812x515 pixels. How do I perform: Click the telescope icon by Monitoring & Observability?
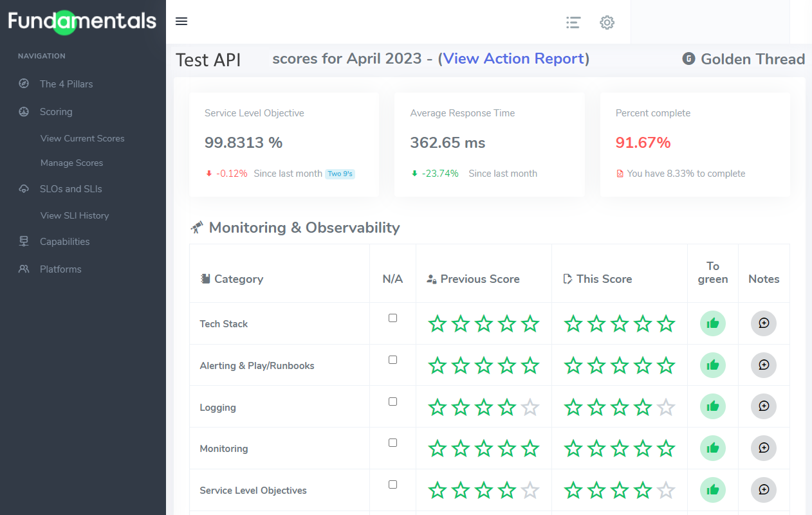pos(198,226)
